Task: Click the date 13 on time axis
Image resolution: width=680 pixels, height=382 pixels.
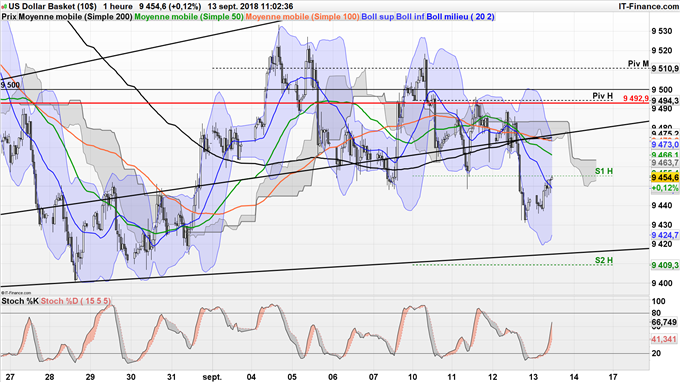Action: (x=533, y=377)
